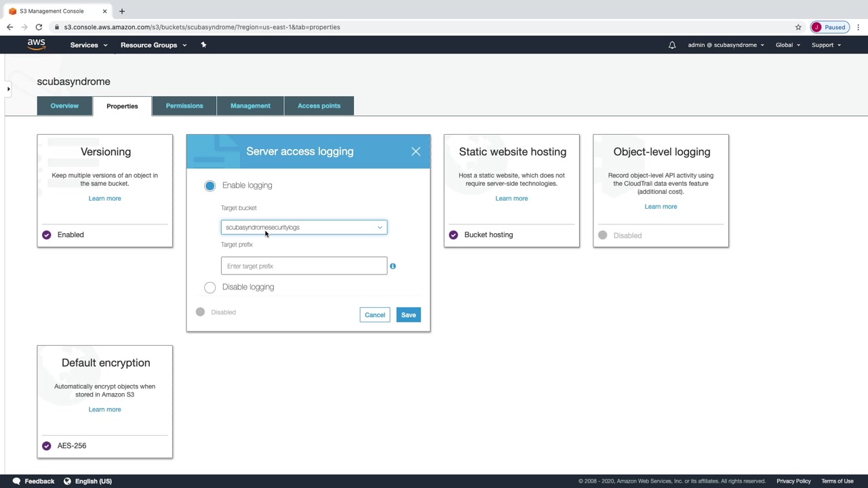Select the S3 Management Console browser tab
The width and height of the screenshot is (868, 488).
[58, 11]
